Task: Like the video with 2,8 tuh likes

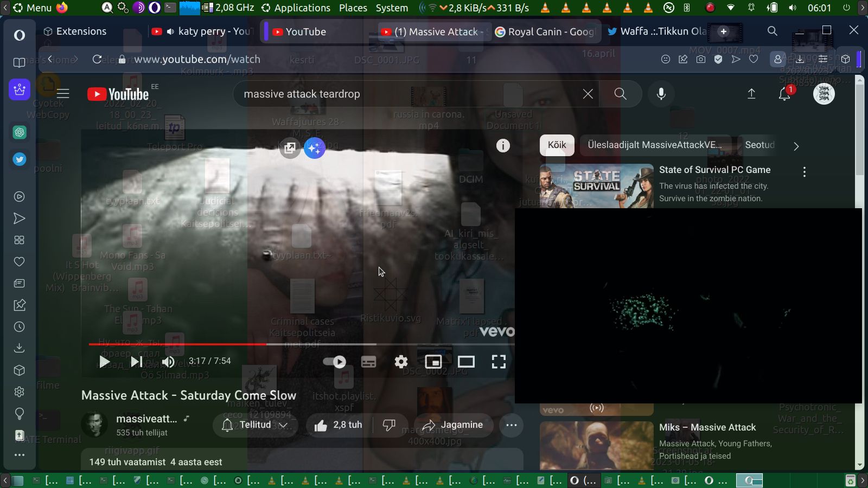Action: click(x=339, y=425)
